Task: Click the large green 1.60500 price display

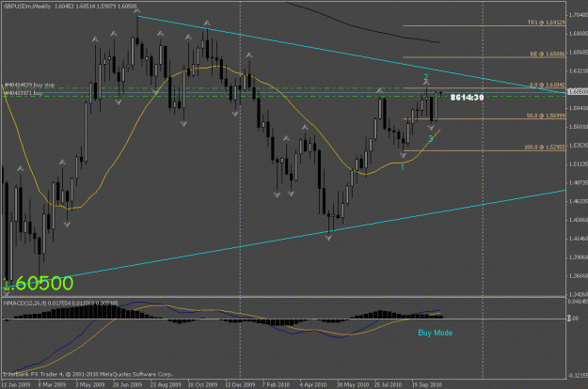Action: pos(39,283)
